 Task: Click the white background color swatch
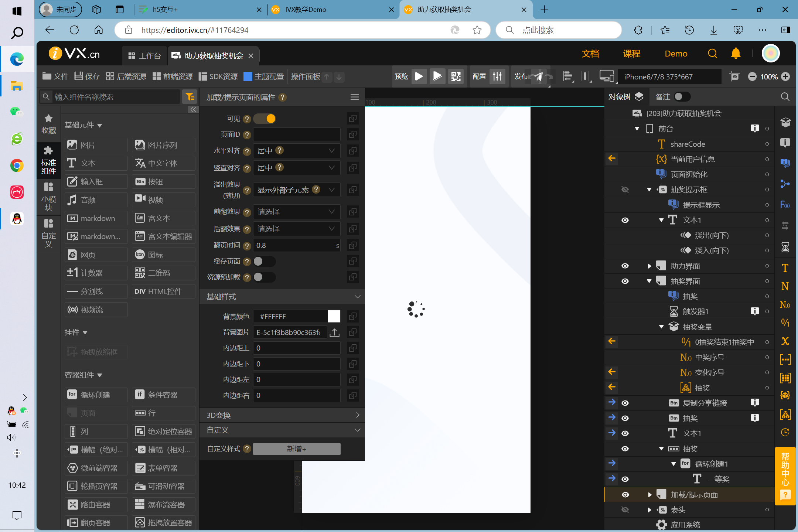pyautogui.click(x=334, y=316)
